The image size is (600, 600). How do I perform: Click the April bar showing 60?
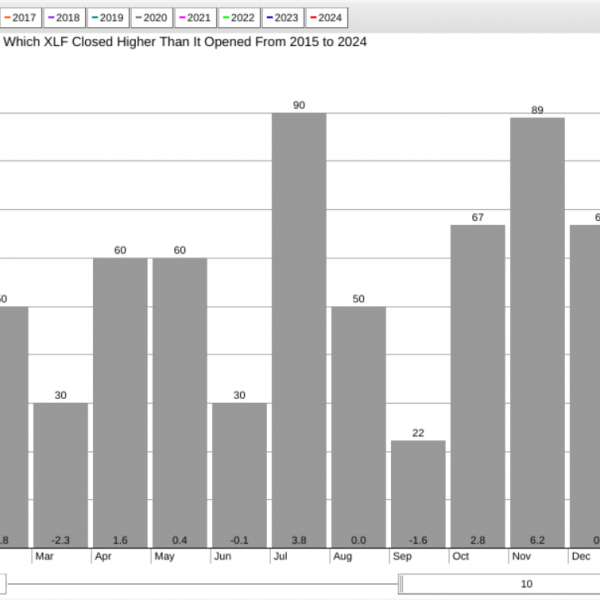point(120,403)
